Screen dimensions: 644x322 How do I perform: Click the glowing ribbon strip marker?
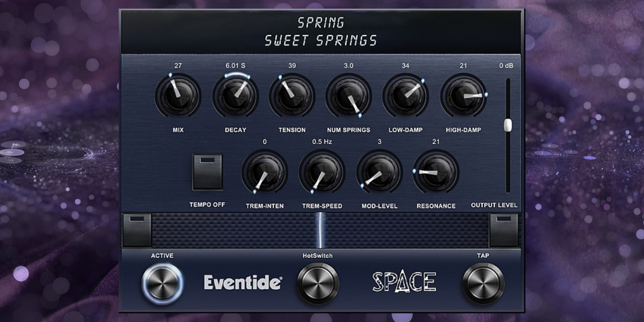click(x=320, y=230)
